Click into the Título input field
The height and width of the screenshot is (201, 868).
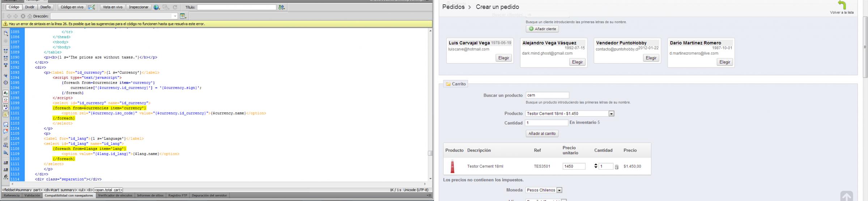pos(237,7)
